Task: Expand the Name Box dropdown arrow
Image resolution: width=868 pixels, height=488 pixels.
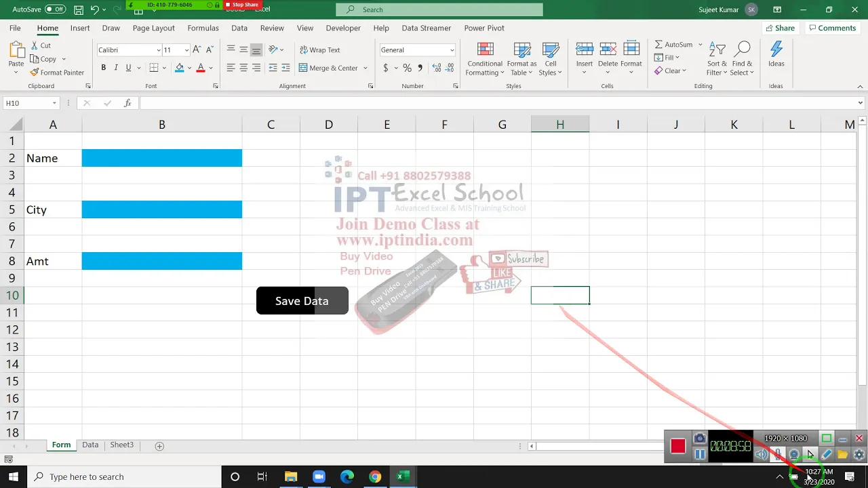Action: (x=54, y=103)
